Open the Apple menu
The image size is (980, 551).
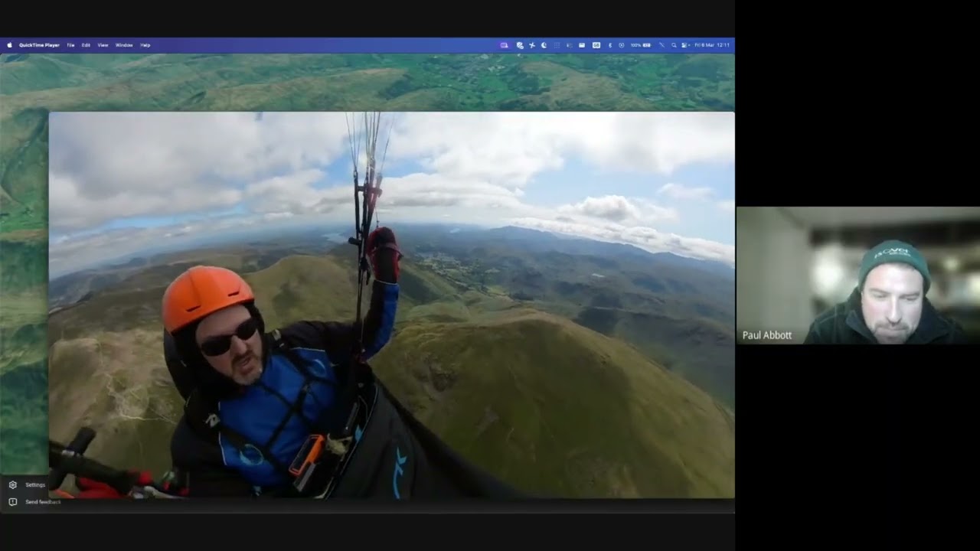10,45
